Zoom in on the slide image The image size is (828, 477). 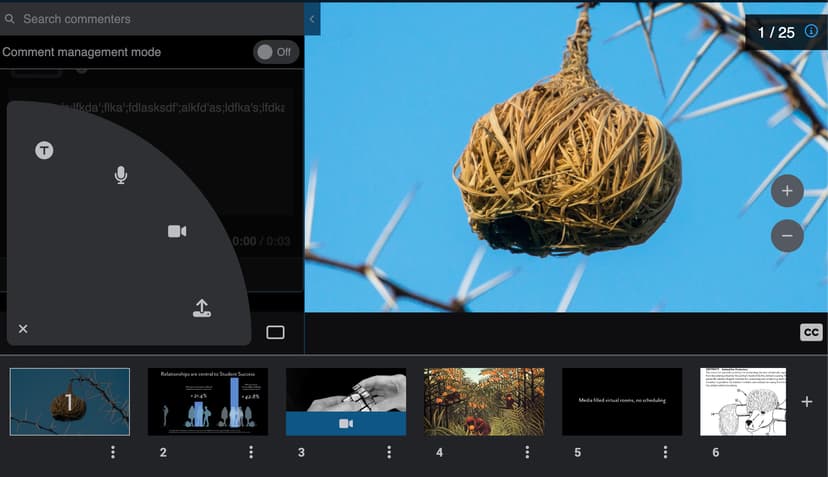(x=787, y=191)
